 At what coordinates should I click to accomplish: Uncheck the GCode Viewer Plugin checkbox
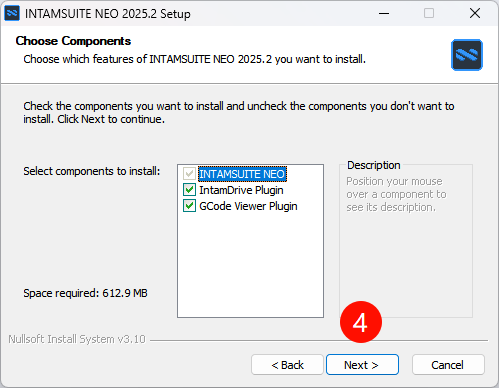coord(189,206)
